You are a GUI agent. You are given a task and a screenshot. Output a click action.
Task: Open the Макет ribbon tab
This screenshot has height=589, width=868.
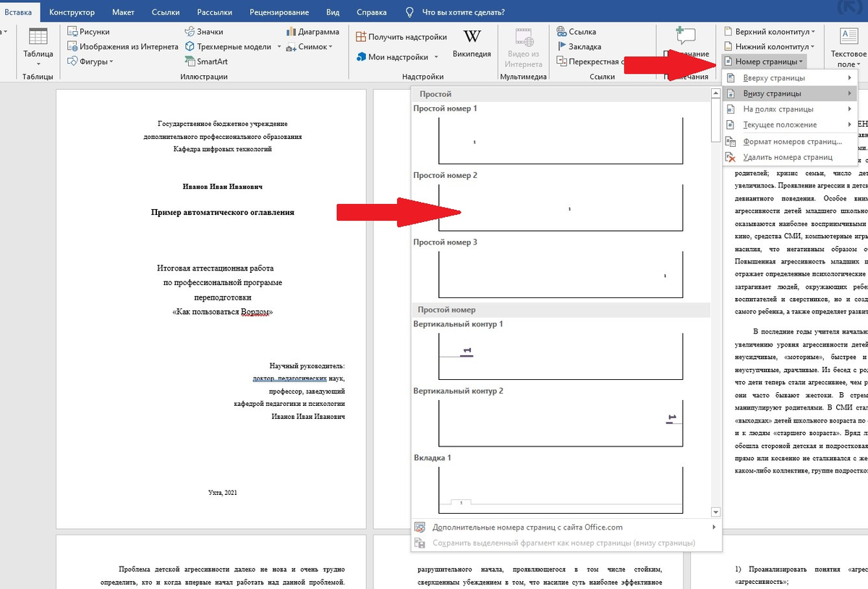click(x=123, y=12)
